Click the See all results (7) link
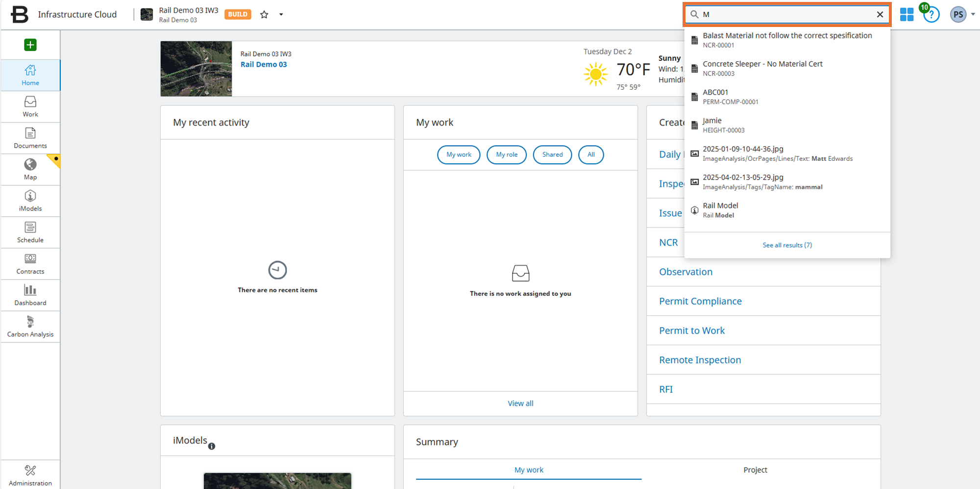This screenshot has height=489, width=980. click(x=787, y=245)
